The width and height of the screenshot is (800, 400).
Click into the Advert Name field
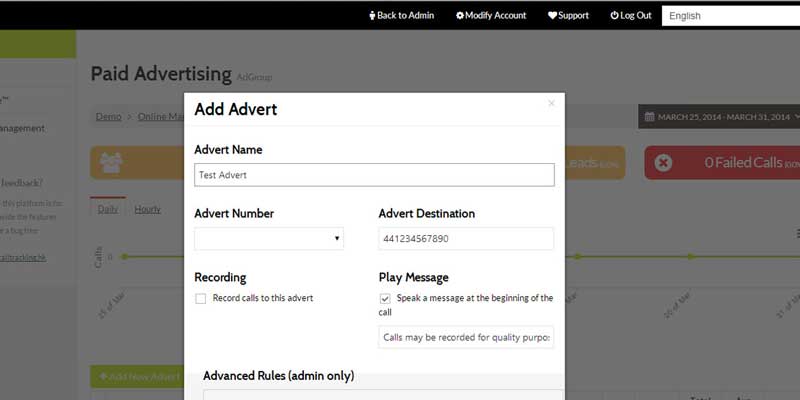[374, 175]
